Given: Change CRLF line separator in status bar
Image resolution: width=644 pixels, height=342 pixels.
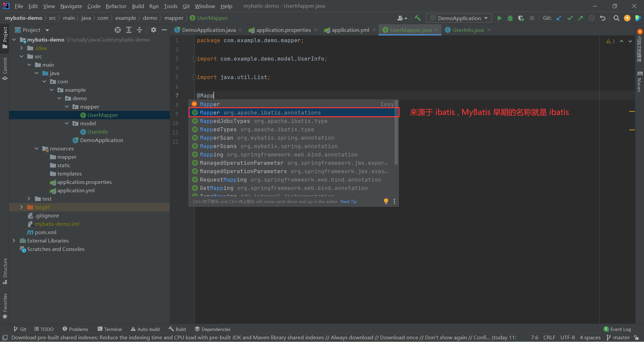Looking at the screenshot, I should point(549,337).
